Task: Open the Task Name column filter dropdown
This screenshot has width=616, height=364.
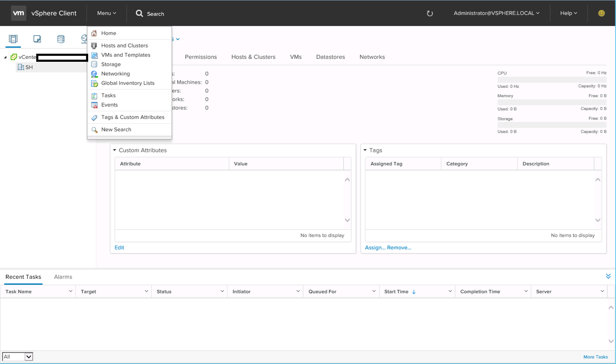Action: 70,292
